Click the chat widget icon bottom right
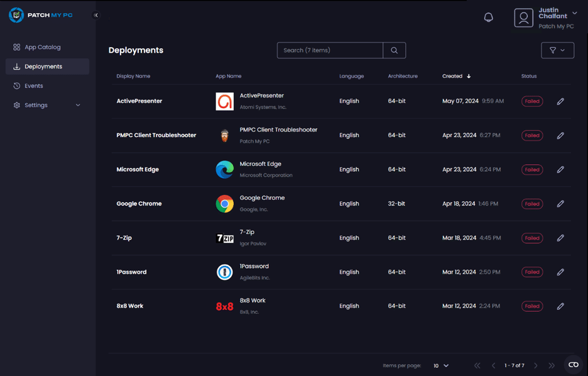The height and width of the screenshot is (376, 588). [x=573, y=365]
